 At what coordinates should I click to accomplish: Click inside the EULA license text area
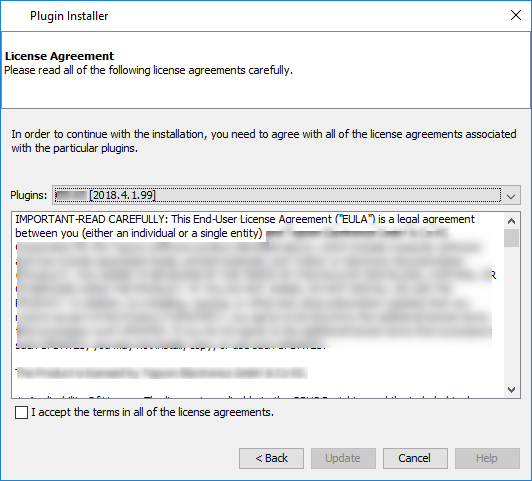click(258, 305)
